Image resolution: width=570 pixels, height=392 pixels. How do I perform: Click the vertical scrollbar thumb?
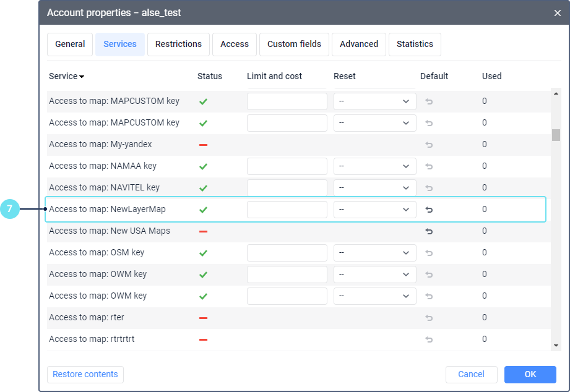(x=556, y=135)
